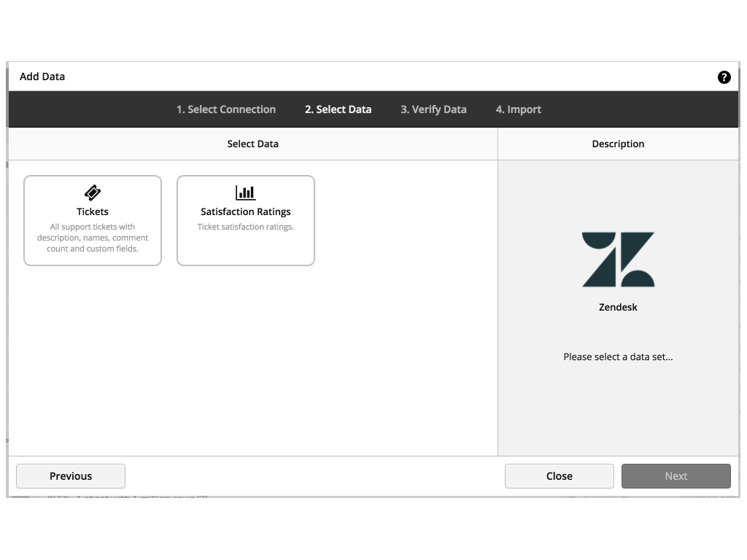
Task: Click the Close button
Action: (x=560, y=476)
